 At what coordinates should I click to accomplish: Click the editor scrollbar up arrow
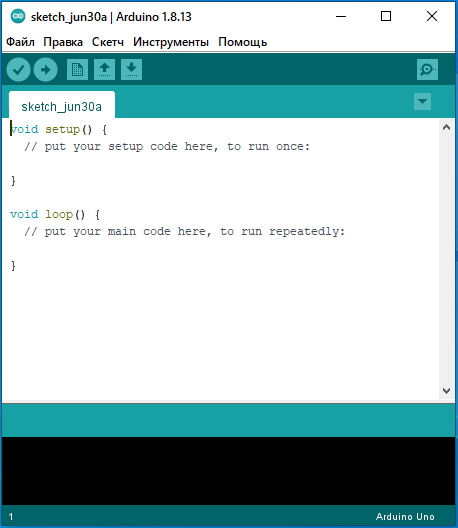click(447, 127)
